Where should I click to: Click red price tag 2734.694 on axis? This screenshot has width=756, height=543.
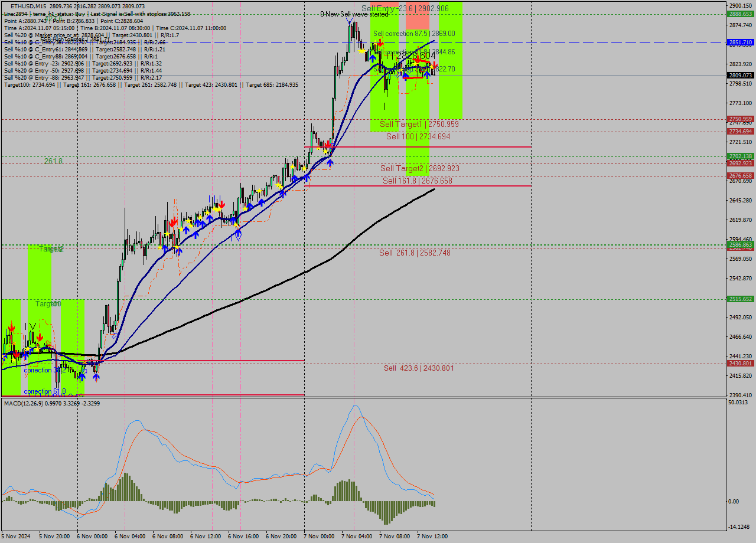(740, 132)
